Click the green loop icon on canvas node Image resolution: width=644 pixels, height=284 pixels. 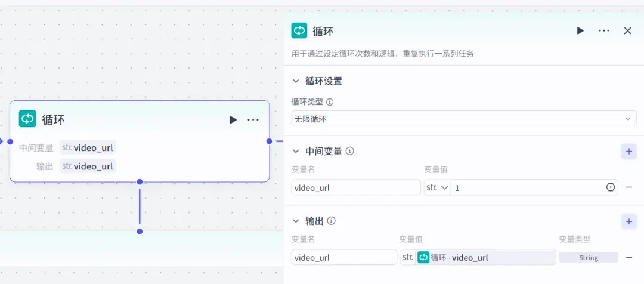[x=27, y=119]
